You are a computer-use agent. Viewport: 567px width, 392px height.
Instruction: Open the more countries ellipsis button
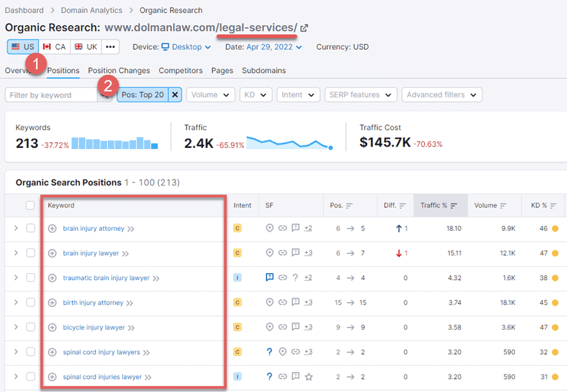[x=110, y=47]
